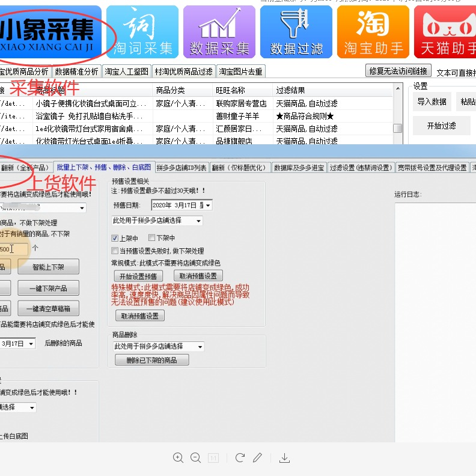The width and height of the screenshot is (476, 476).
Task: Open the 宽带拨号设置及代理设置 tab
Action: click(x=432, y=168)
